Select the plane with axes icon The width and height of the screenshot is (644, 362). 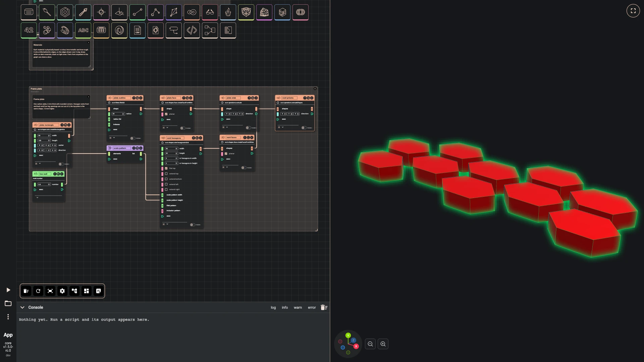coord(119,12)
